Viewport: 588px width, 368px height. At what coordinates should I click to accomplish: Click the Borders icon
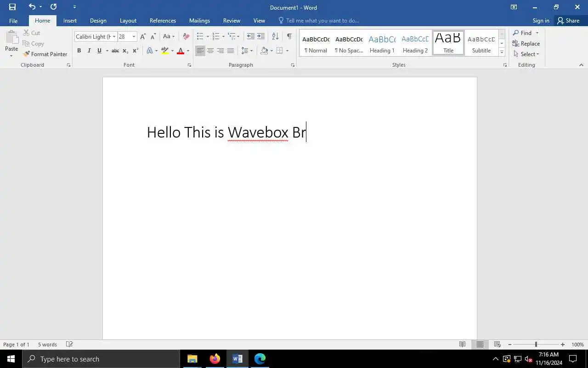(279, 51)
